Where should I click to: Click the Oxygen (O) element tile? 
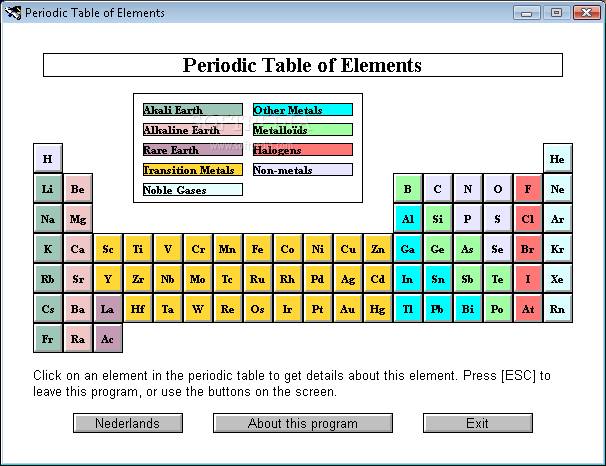tap(497, 189)
